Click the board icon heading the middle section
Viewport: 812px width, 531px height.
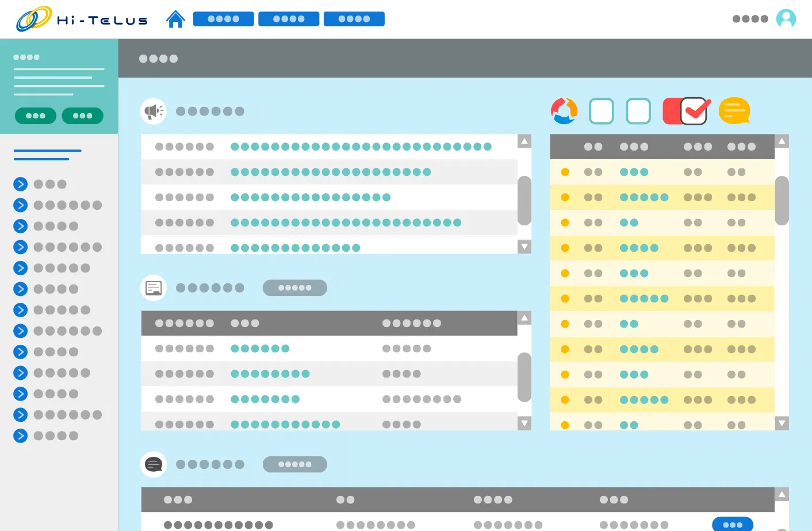click(x=154, y=287)
